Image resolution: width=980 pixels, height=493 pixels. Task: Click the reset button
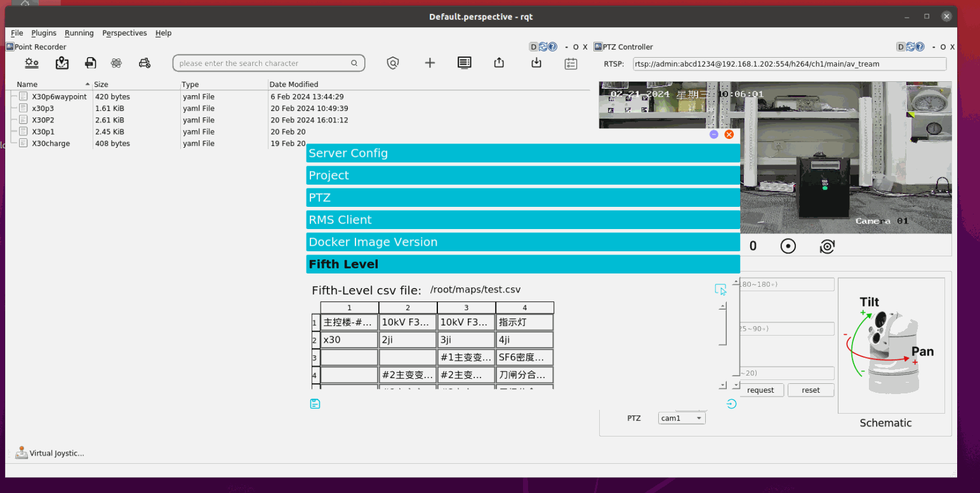[811, 390]
